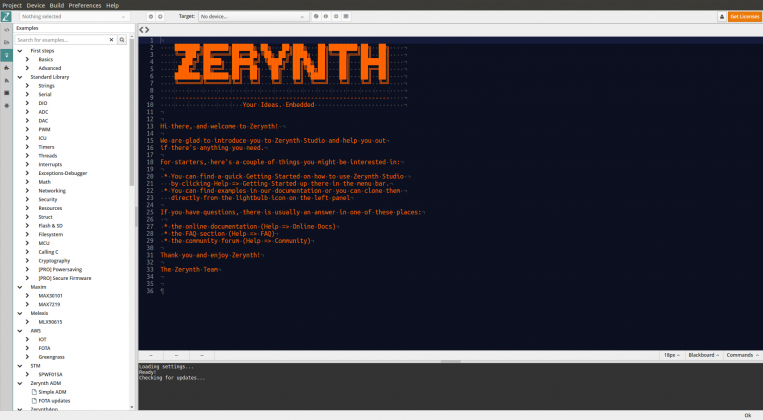Viewport: 763px width, 420px height.
Task: Click the angle brackets editor tab icon
Action: (144, 30)
